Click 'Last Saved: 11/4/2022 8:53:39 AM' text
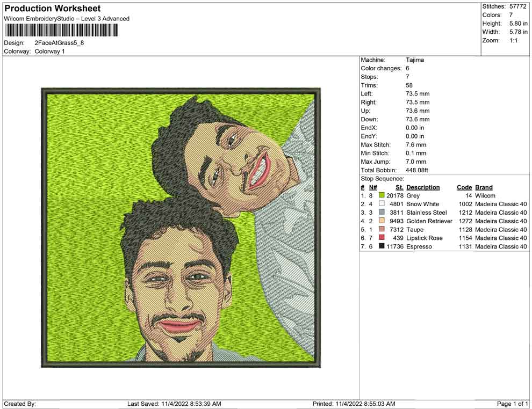Image resolution: width=532 pixels, height=409 pixels. point(175,404)
